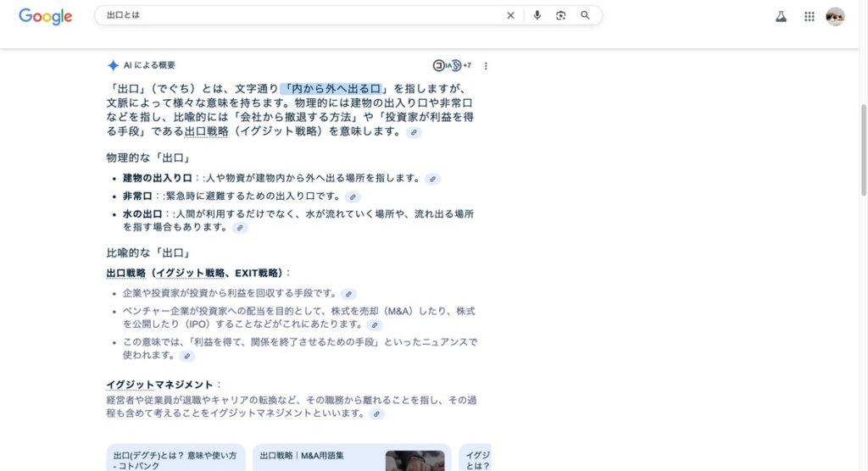The height and width of the screenshot is (471, 868).
Task: Click link icon after the IPO sentence
Action: click(x=374, y=325)
